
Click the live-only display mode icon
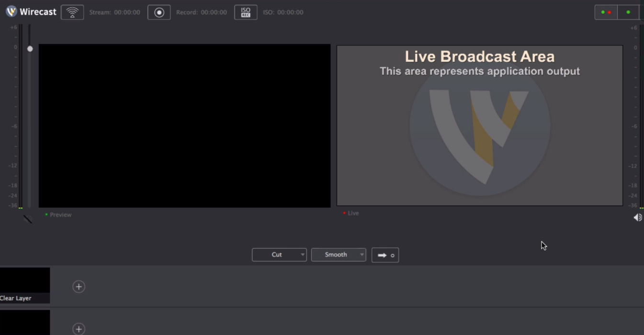tap(628, 12)
